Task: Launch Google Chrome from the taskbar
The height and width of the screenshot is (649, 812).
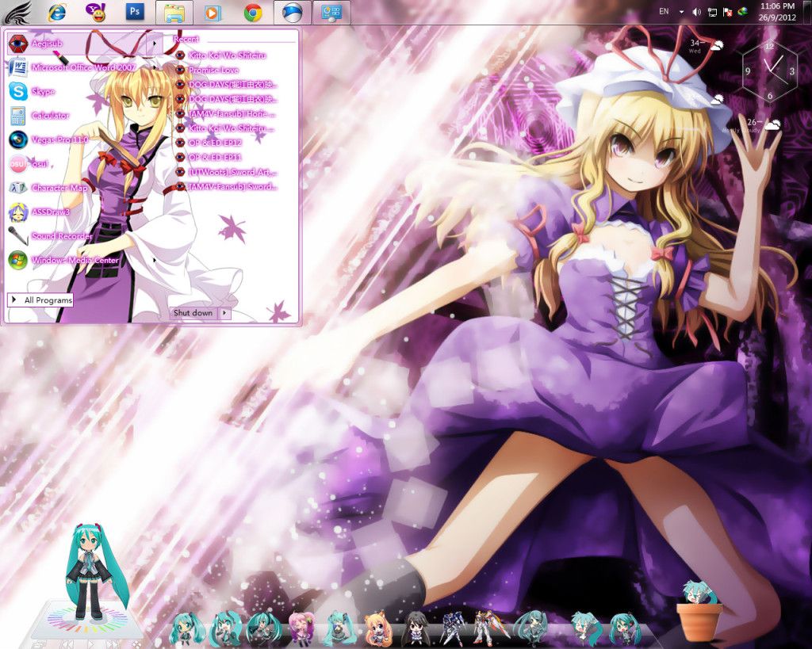Action: click(x=253, y=12)
